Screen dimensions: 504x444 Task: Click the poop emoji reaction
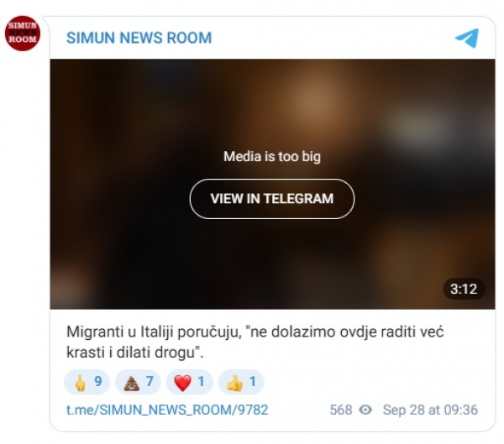point(132,383)
